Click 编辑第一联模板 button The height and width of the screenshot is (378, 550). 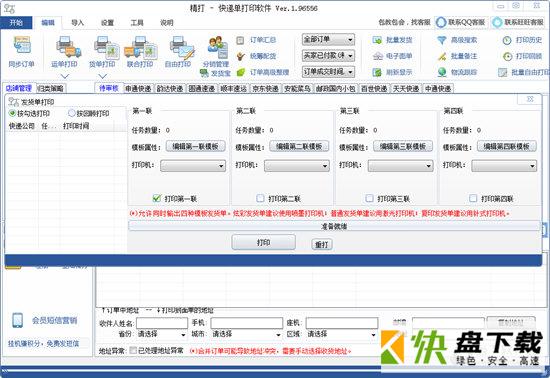[196, 146]
